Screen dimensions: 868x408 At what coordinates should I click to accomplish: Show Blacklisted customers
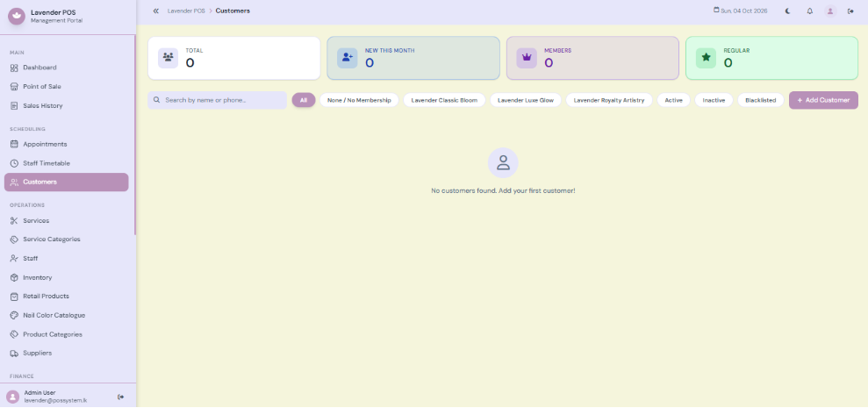click(x=761, y=100)
